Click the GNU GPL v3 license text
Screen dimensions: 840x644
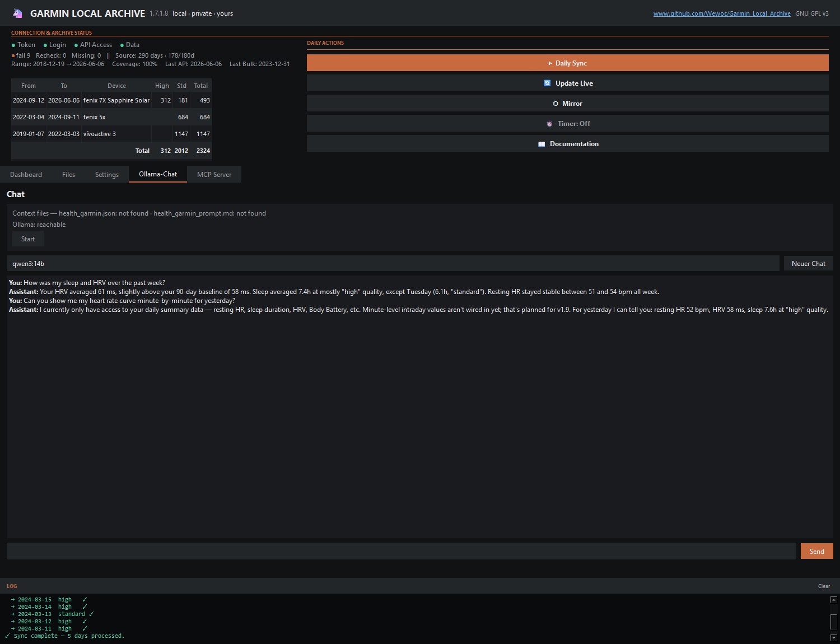tap(812, 13)
